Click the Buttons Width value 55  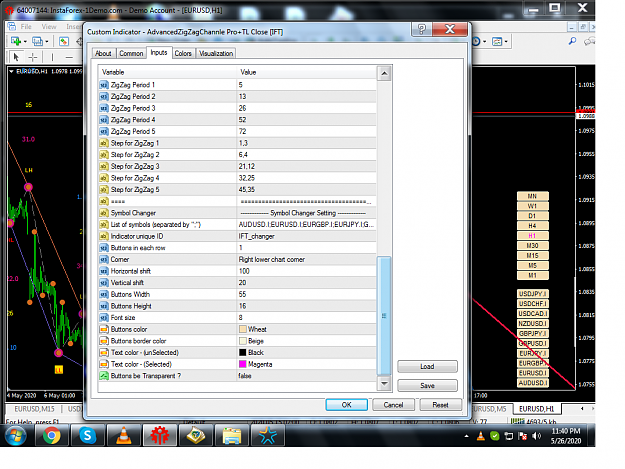click(306, 294)
